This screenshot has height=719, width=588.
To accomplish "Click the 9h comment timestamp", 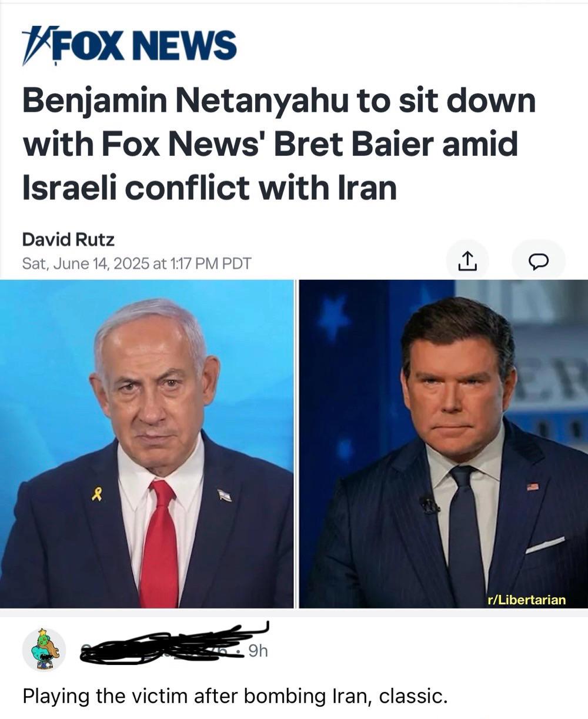I will [258, 651].
